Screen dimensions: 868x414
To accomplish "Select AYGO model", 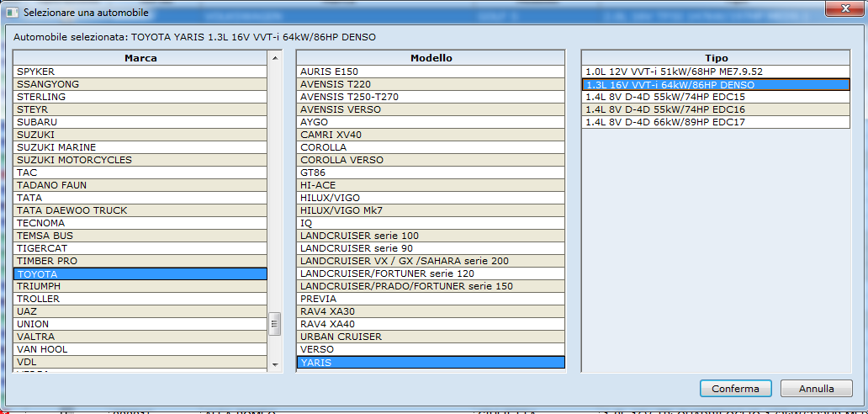I will [431, 122].
